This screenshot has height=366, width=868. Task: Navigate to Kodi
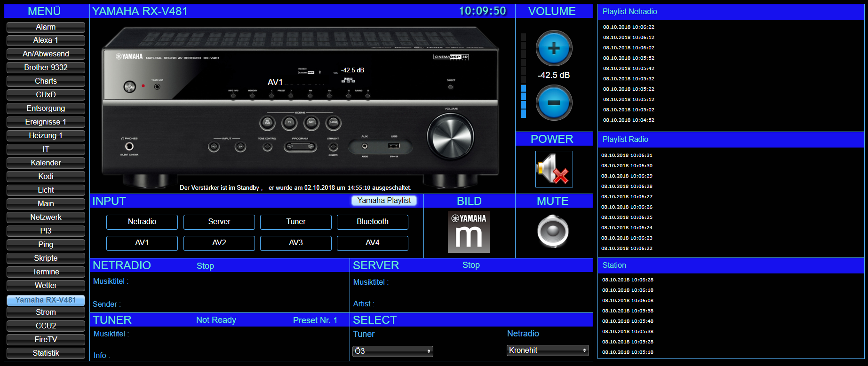[x=46, y=177]
